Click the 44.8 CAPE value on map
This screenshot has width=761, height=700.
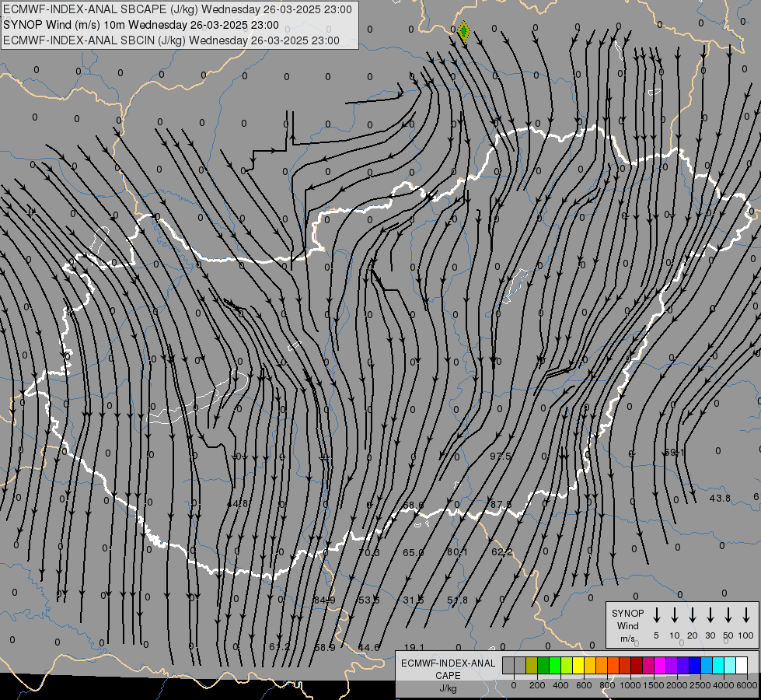(x=237, y=504)
